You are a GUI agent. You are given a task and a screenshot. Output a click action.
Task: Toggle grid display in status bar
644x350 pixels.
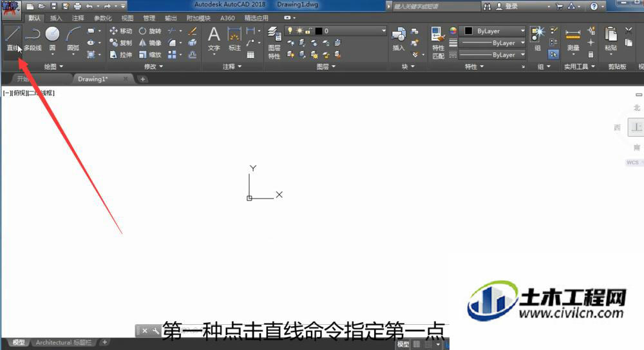pyautogui.click(x=417, y=344)
